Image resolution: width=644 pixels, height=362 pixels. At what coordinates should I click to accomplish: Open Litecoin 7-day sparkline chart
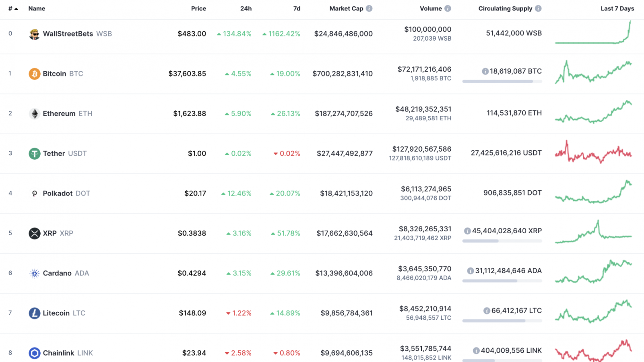tap(593, 311)
